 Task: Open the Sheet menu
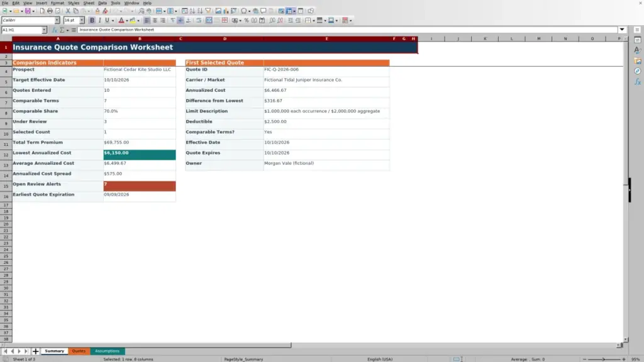pos(89,3)
